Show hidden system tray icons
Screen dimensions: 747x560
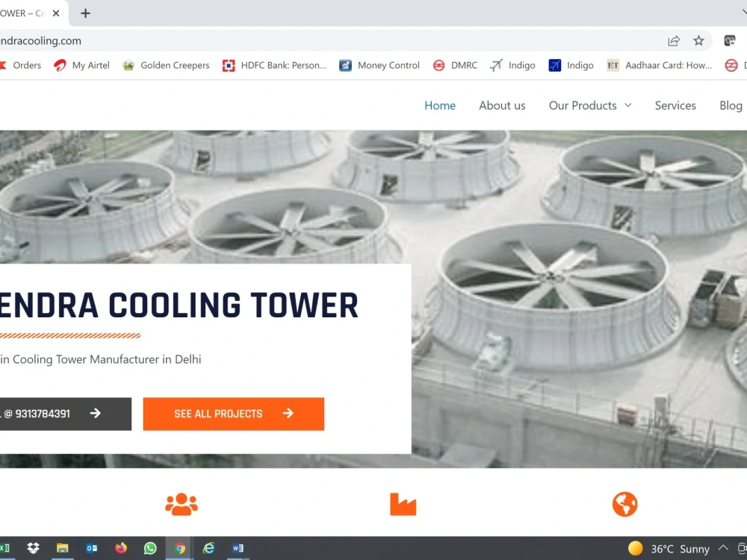pos(724,548)
